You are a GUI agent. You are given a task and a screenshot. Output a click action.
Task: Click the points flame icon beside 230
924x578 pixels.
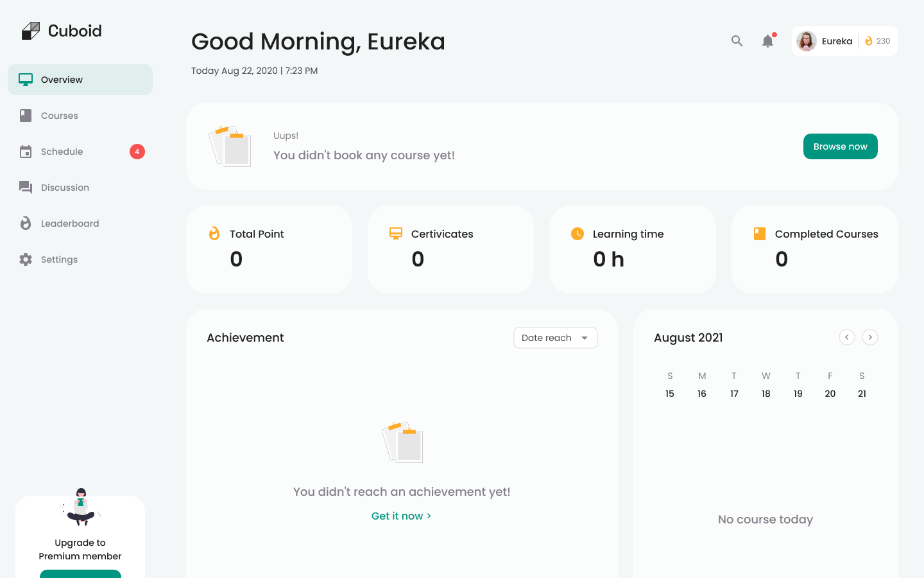coord(869,41)
